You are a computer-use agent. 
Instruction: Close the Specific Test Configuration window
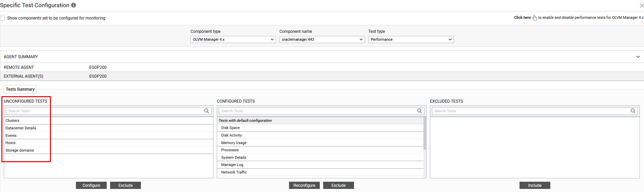click(x=642, y=5)
